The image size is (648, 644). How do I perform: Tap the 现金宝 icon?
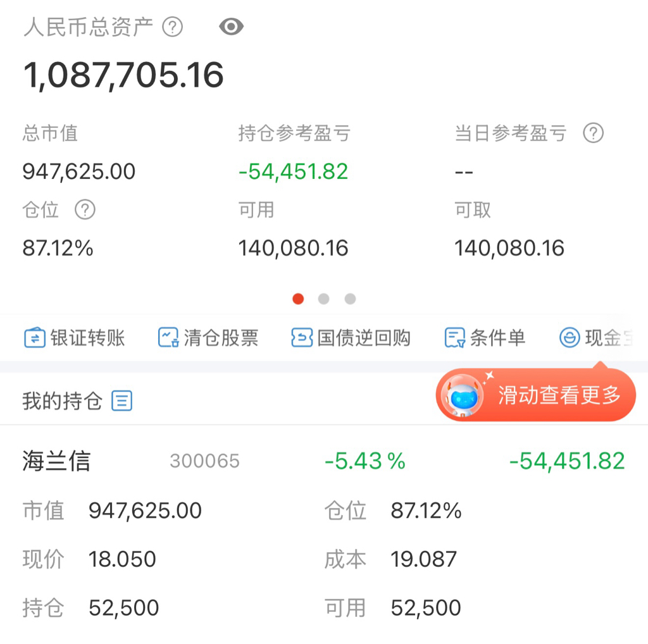[x=570, y=337]
